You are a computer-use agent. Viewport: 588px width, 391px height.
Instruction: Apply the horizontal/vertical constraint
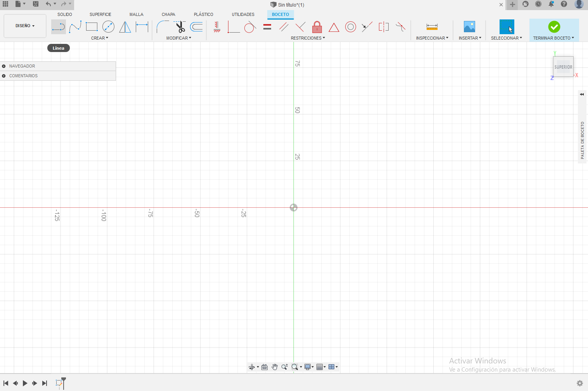click(x=217, y=27)
